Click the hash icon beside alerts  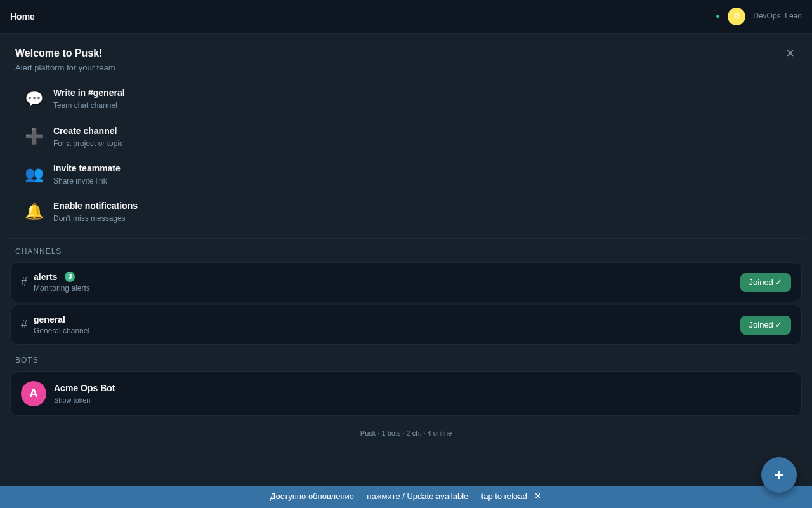point(24,282)
